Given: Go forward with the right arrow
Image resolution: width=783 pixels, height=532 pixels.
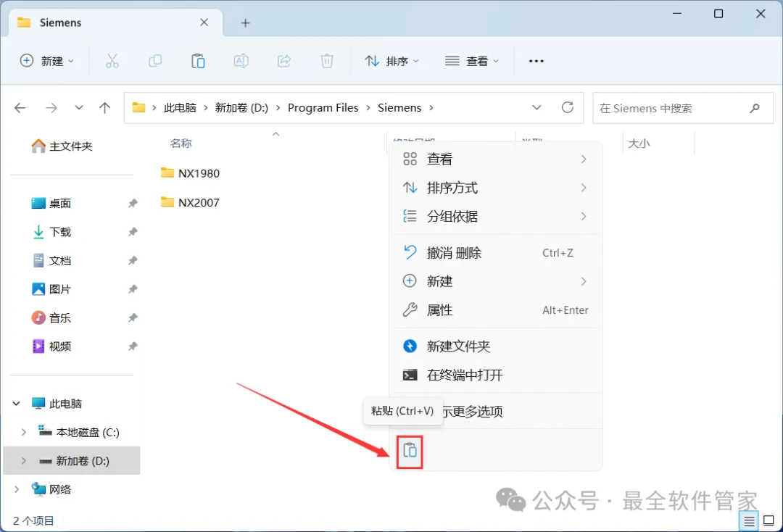Looking at the screenshot, I should tap(51, 108).
